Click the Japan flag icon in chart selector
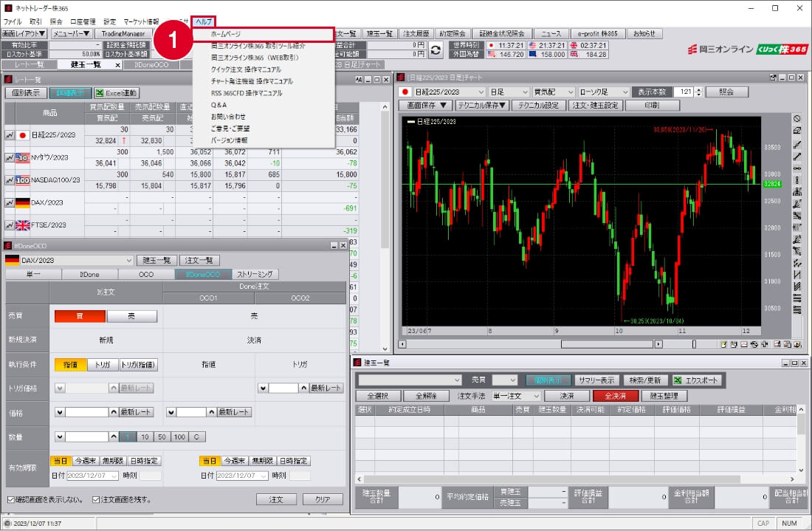The height and width of the screenshot is (531, 812). pyautogui.click(x=405, y=92)
